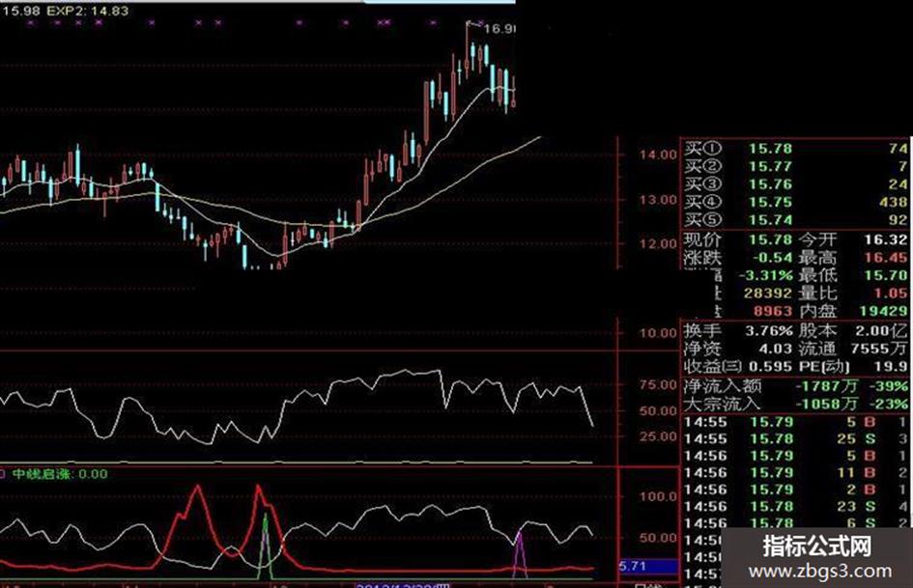Click the small square beside 中线启涨 label
The image size is (913, 588).
click(2, 474)
